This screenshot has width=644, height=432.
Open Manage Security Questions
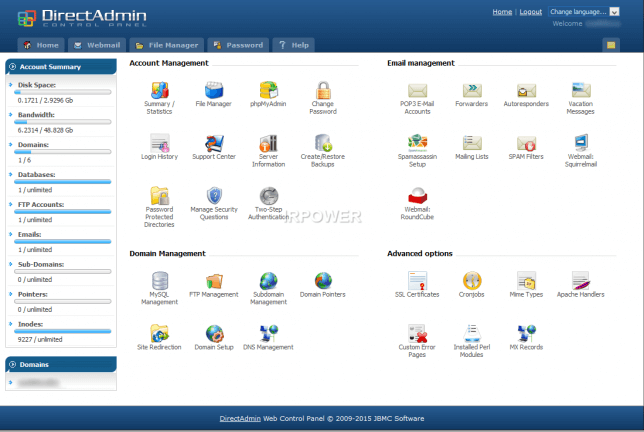tap(214, 195)
